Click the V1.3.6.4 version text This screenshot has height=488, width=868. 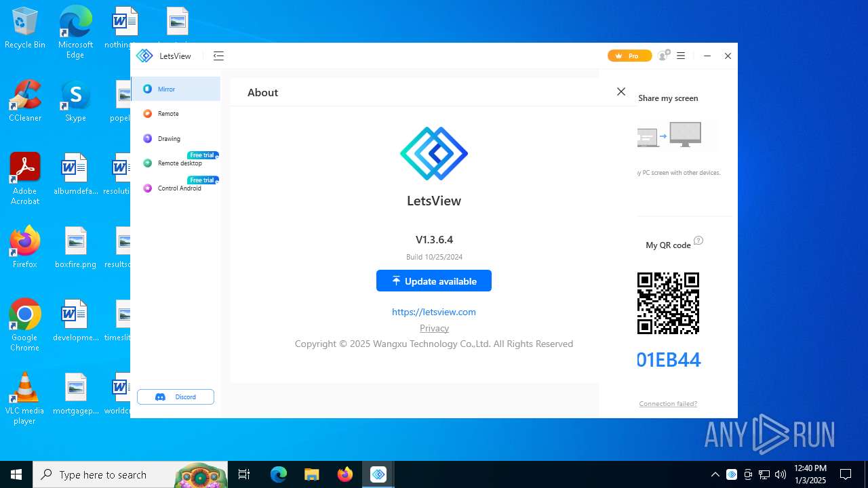(434, 240)
